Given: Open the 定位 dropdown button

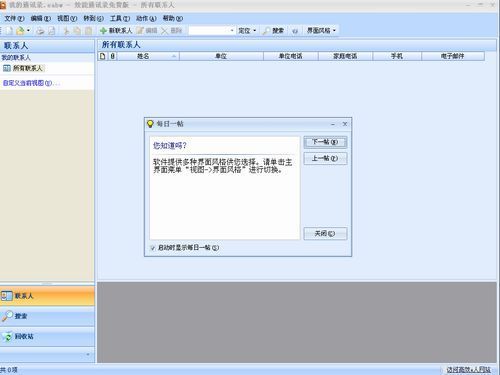Looking at the screenshot, I should [247, 31].
